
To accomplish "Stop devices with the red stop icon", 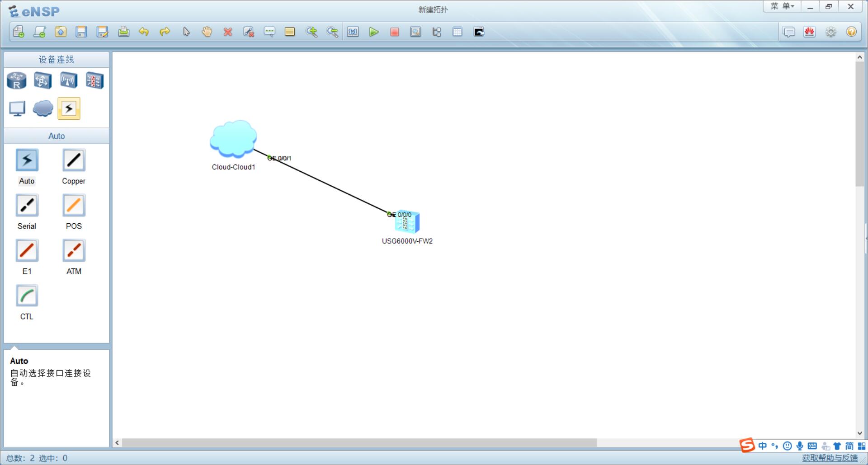I will pos(394,32).
